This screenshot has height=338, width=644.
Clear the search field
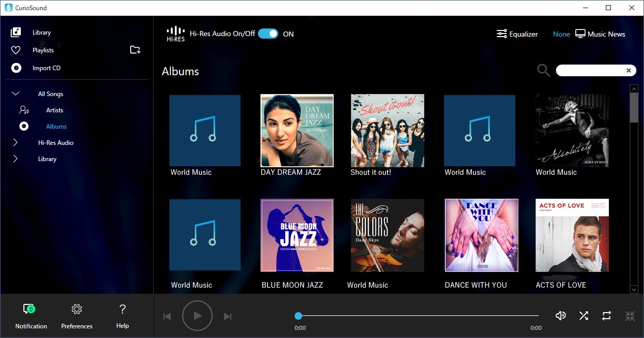tap(629, 70)
